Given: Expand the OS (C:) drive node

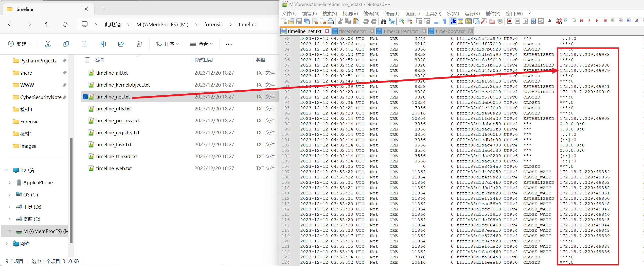Looking at the screenshot, I should point(10,195).
